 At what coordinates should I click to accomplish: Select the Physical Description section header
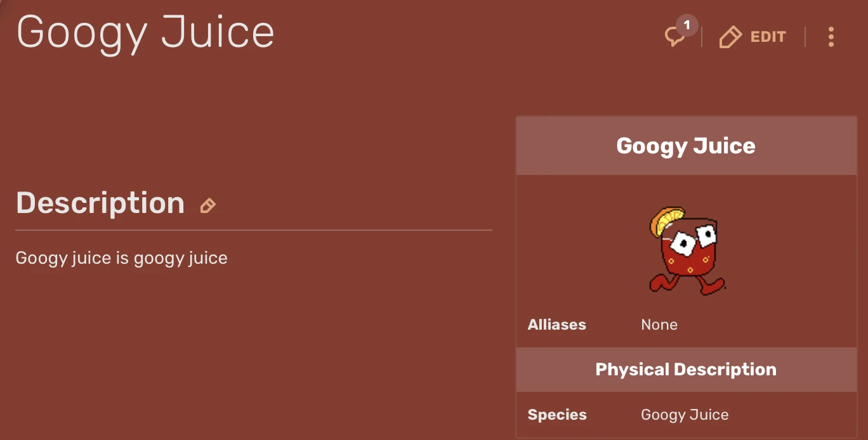(686, 369)
